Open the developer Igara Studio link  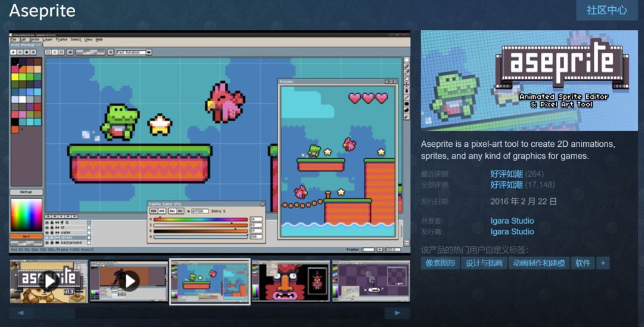pos(512,221)
